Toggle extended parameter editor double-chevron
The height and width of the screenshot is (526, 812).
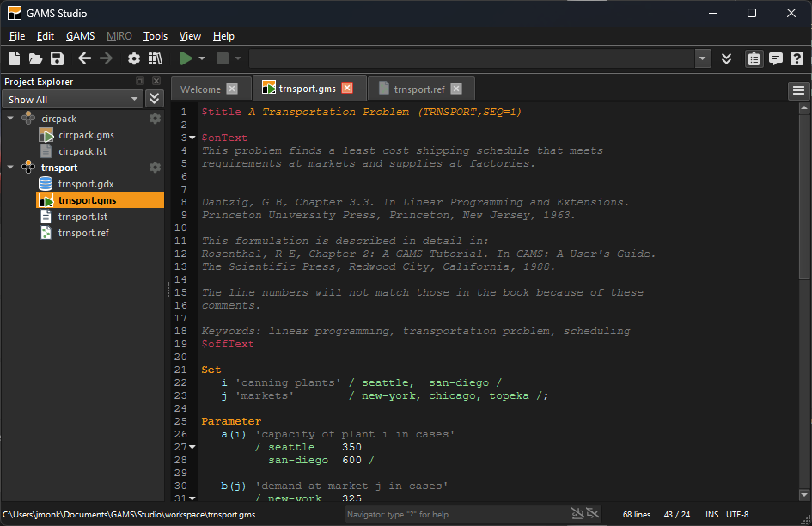pyautogui.click(x=726, y=58)
